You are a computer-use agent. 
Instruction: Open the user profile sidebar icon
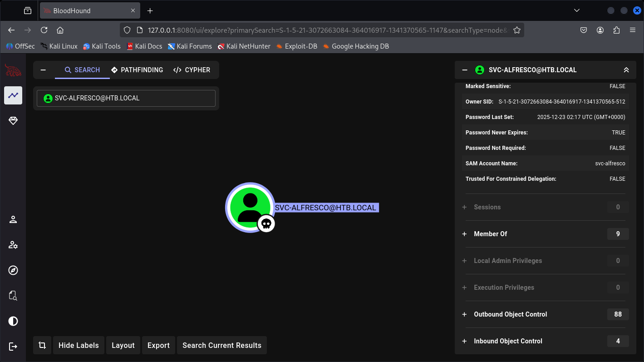[x=13, y=220]
